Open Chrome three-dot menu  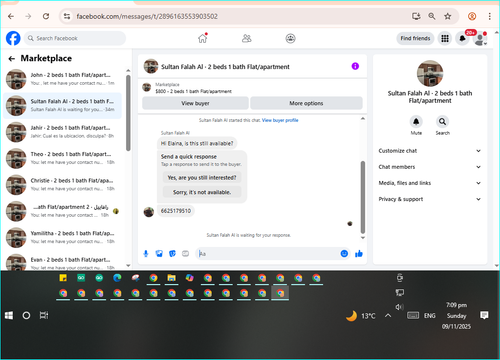pos(489,16)
